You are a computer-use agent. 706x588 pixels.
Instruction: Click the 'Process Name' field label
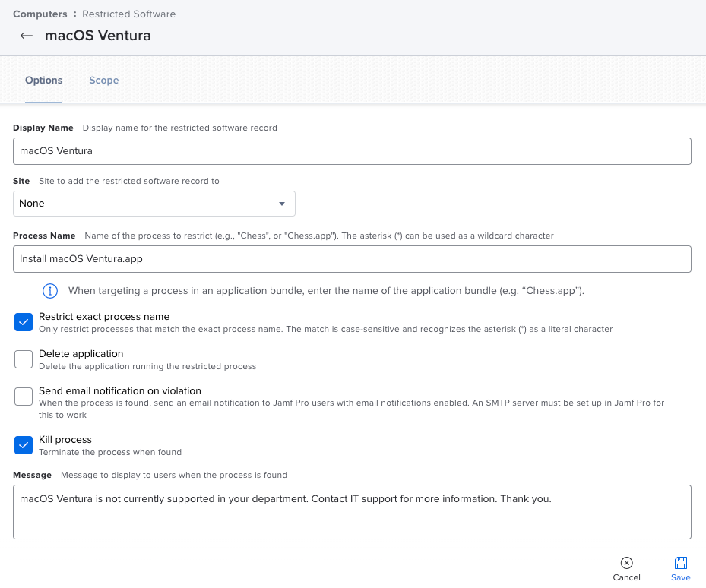pyautogui.click(x=44, y=236)
